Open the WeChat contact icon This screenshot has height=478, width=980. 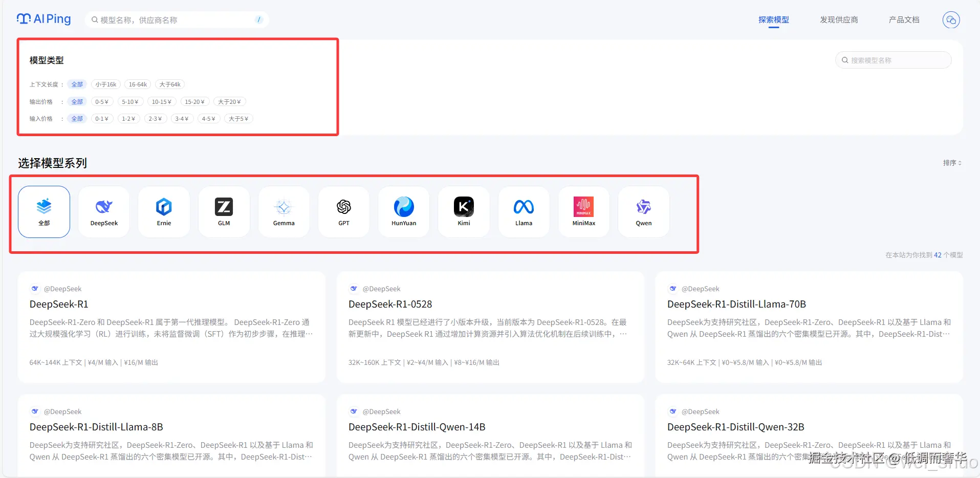(951, 20)
